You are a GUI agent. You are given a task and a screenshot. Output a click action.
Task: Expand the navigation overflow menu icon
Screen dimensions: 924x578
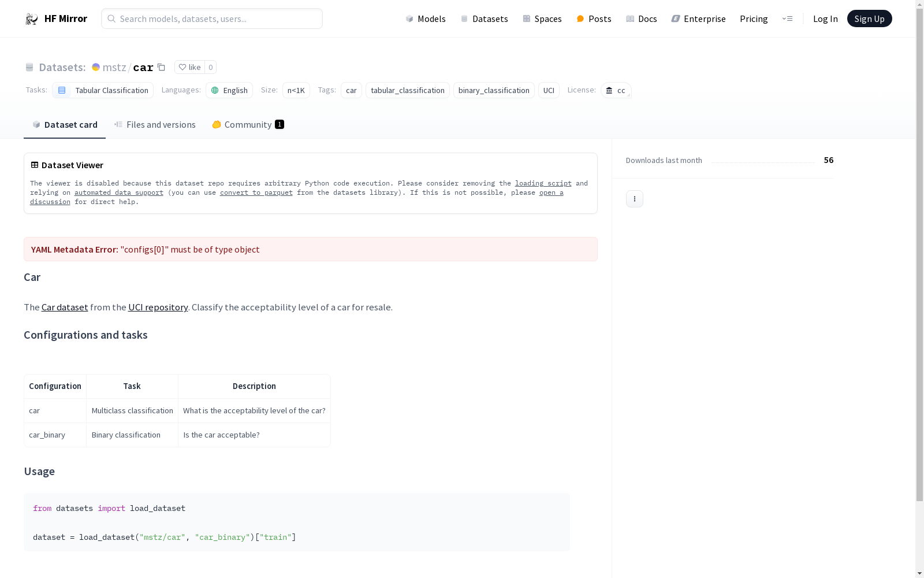[787, 18]
